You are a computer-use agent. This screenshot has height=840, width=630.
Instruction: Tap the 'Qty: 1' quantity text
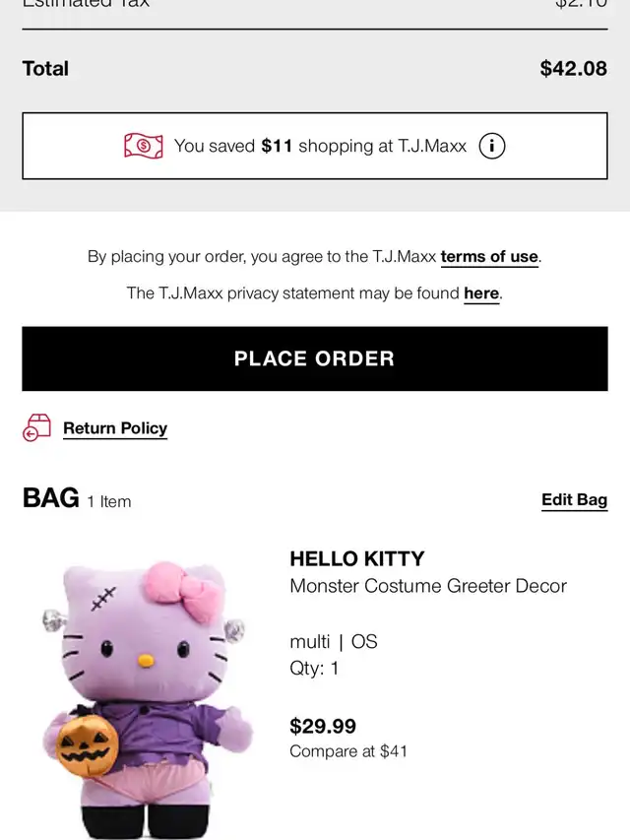coord(315,668)
